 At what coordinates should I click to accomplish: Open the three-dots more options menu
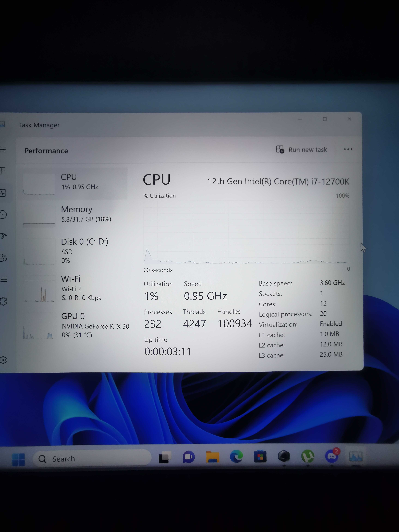click(348, 149)
